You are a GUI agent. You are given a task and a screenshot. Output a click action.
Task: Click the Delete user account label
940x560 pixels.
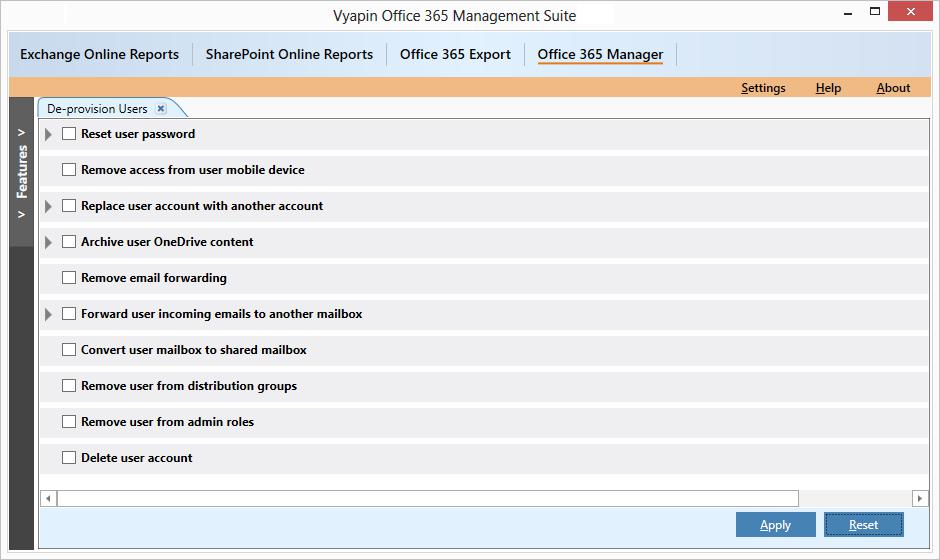[x=137, y=457]
